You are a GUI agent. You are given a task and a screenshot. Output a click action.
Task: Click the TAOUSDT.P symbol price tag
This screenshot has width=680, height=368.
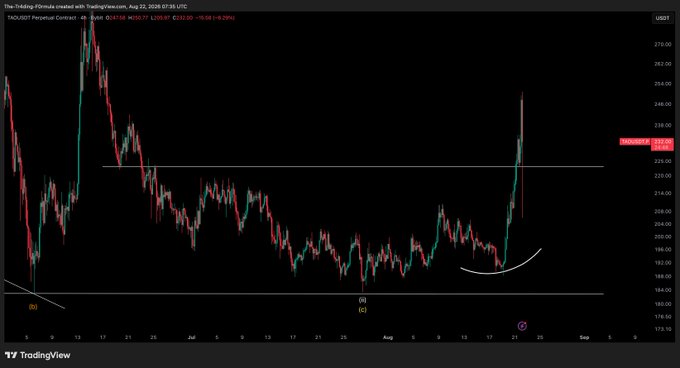[634, 142]
